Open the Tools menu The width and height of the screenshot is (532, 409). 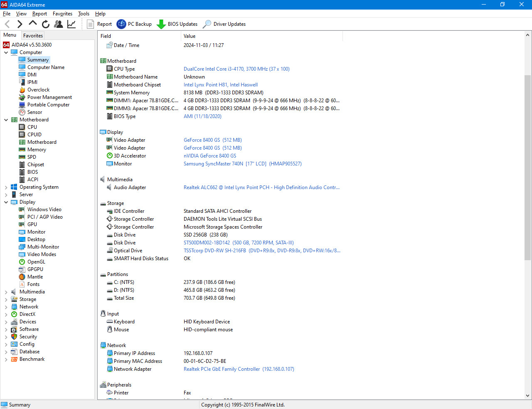[x=84, y=14]
